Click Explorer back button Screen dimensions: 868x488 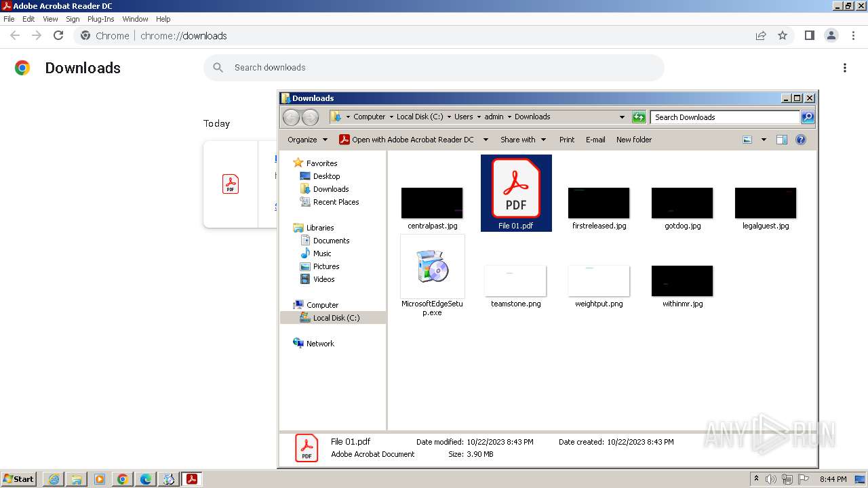(291, 117)
